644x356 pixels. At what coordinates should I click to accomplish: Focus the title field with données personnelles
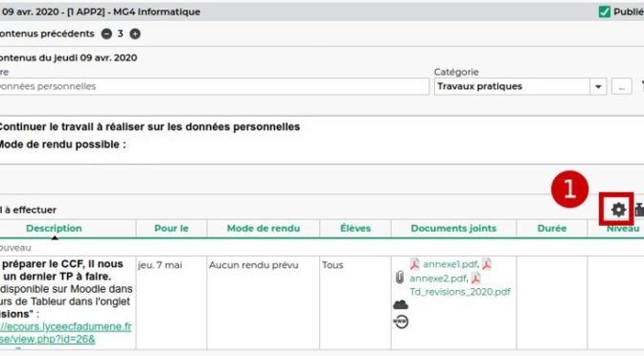click(x=214, y=86)
